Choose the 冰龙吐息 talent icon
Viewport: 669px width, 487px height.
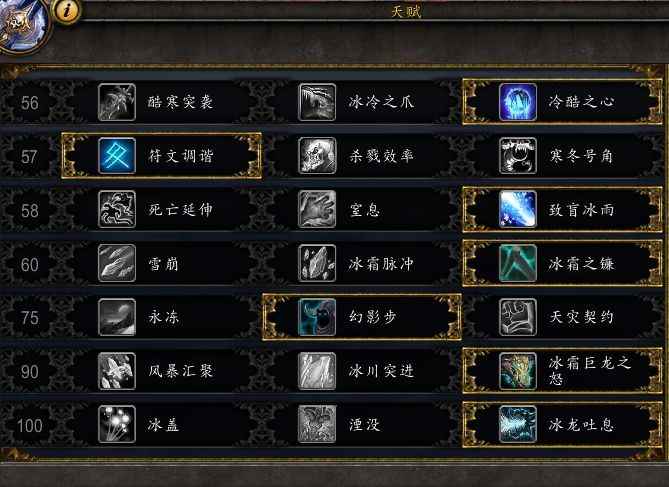click(518, 425)
